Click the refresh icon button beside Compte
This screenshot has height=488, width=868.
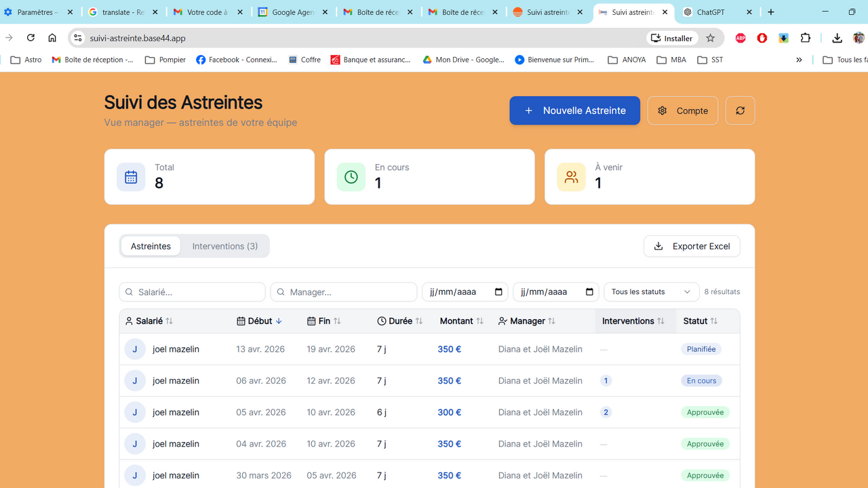click(740, 110)
